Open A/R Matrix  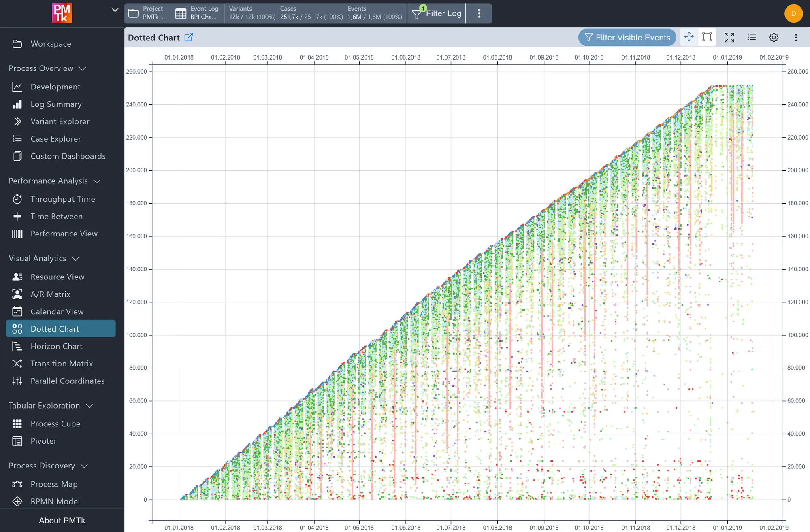pos(61,294)
